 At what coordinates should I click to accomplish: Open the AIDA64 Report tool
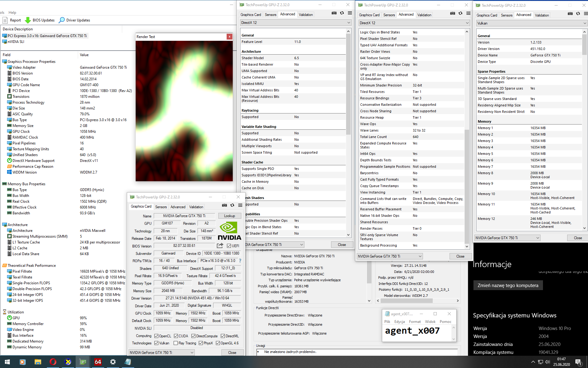pos(12,20)
